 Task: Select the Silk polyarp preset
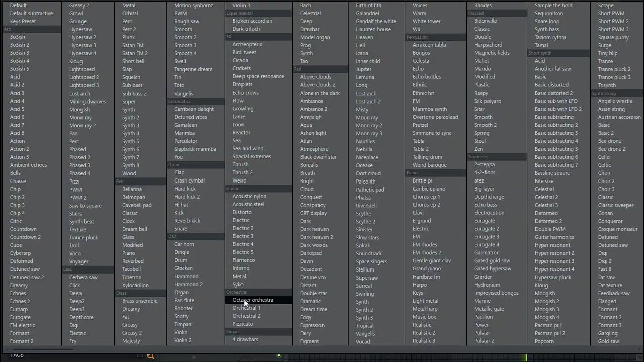[488, 101]
